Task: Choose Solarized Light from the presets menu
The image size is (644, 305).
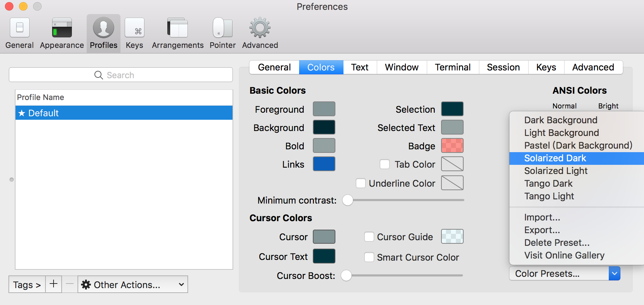Action: click(x=556, y=171)
